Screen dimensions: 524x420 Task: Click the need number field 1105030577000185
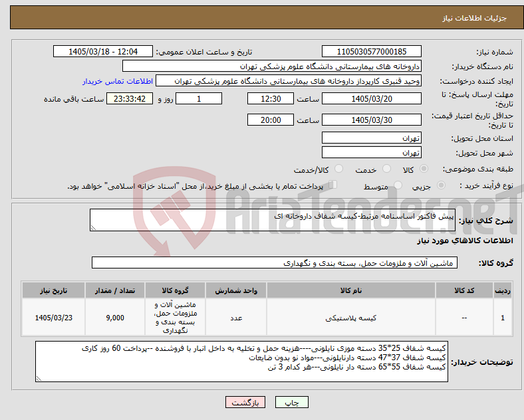pos(372,51)
